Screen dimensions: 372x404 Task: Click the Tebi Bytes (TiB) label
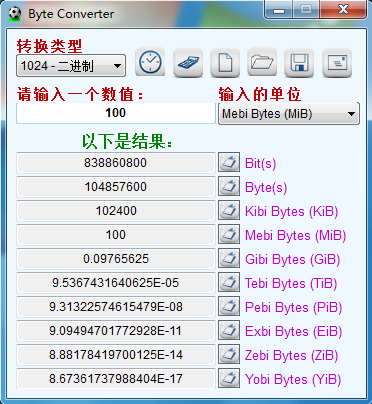point(291,283)
